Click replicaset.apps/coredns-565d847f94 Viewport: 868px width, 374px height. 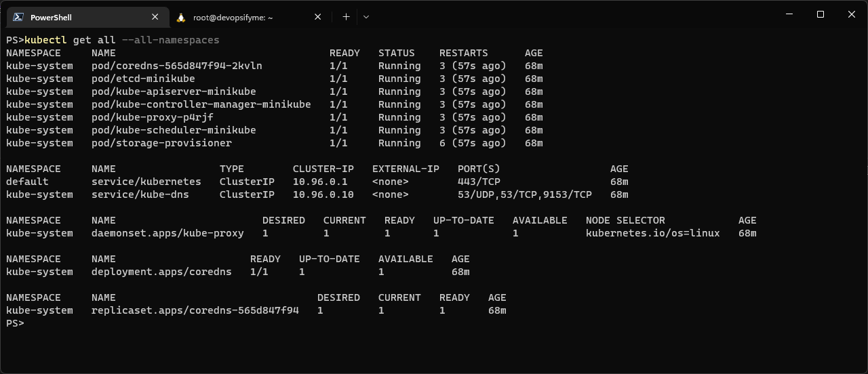(195, 310)
